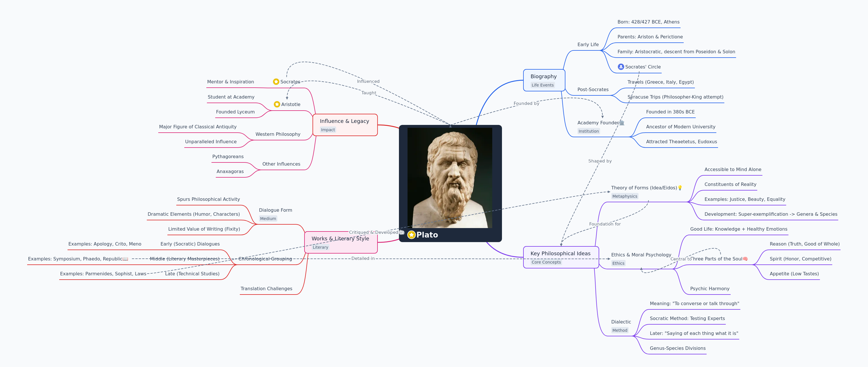
Task: Click the lightbulb icon on Theory of Forms
Action: [x=680, y=188]
